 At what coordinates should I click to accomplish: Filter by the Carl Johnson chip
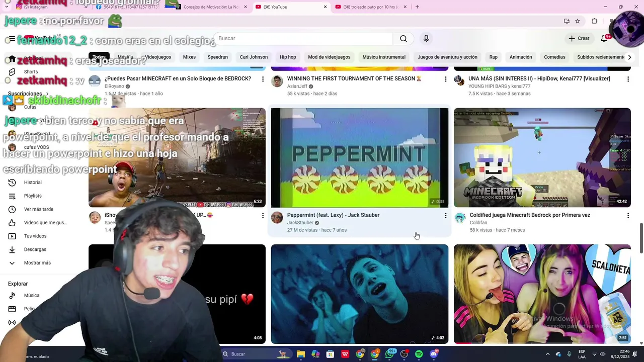tap(254, 57)
